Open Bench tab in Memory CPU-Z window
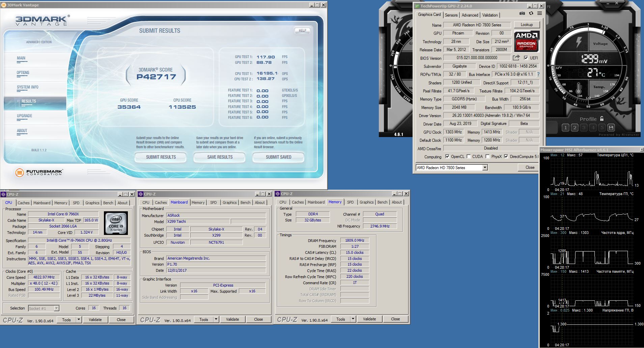This screenshot has height=348, width=644. tap(382, 202)
